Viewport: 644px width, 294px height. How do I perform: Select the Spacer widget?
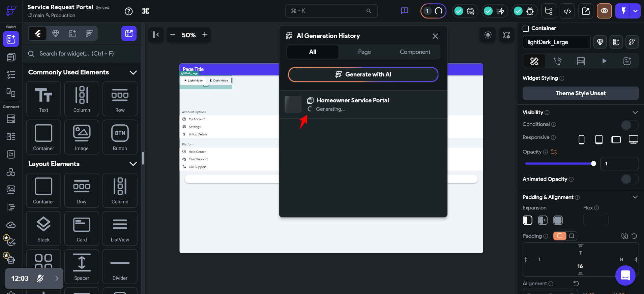82,267
